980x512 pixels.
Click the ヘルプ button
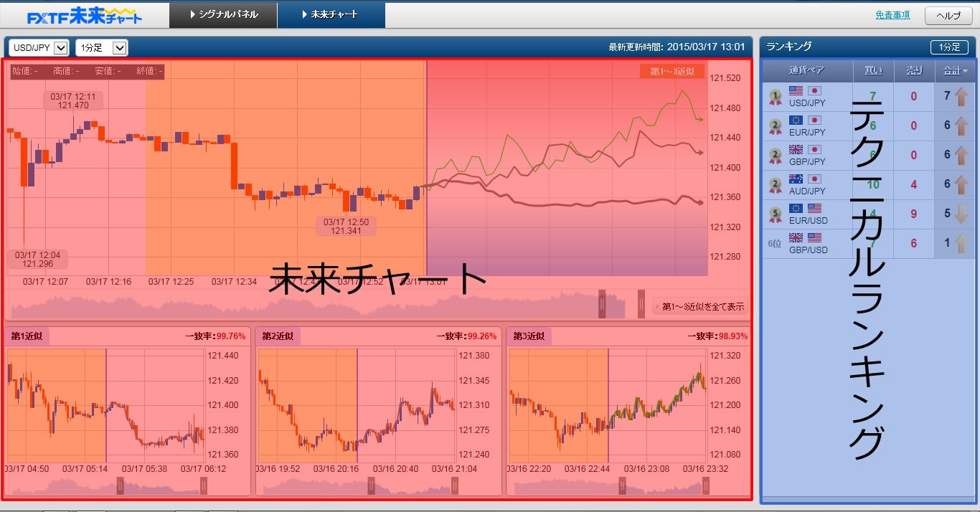[x=948, y=15]
